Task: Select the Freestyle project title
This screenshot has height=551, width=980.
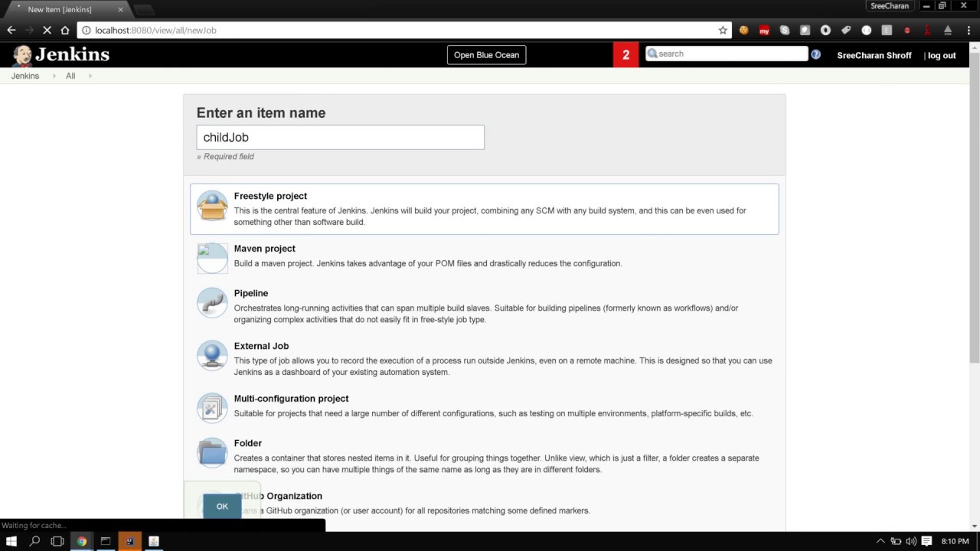Action: click(270, 196)
